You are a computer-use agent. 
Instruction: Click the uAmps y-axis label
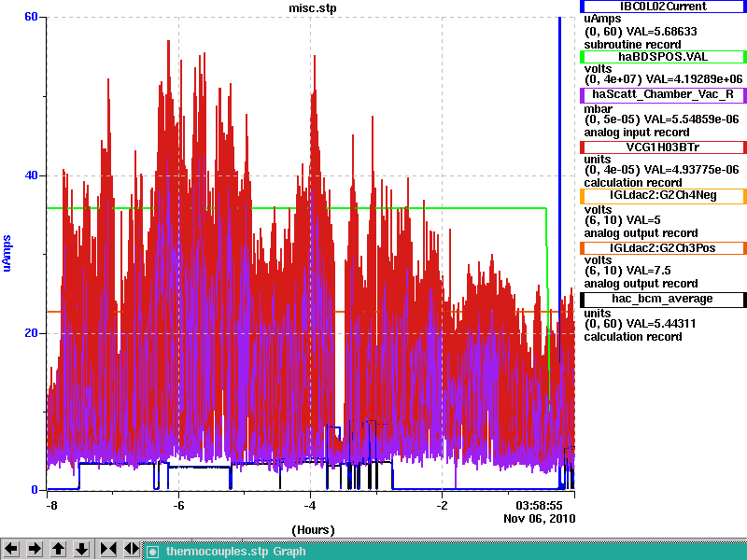(7, 253)
